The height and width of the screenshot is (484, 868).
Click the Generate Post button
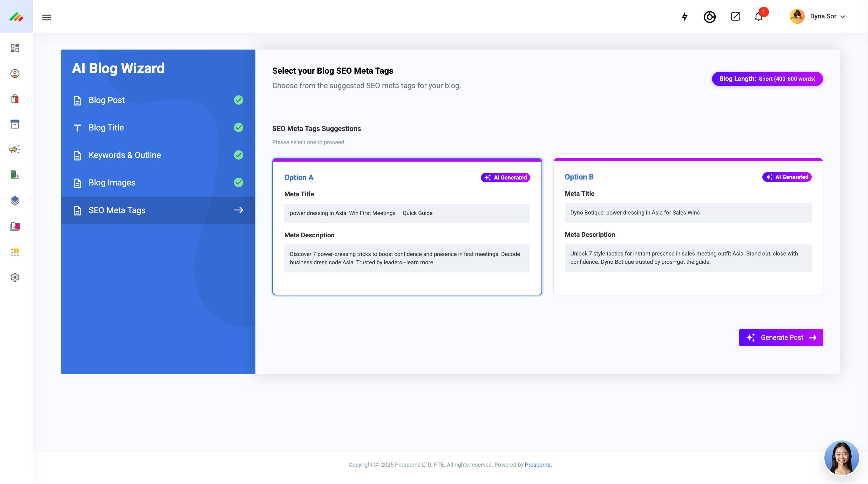[x=781, y=337]
